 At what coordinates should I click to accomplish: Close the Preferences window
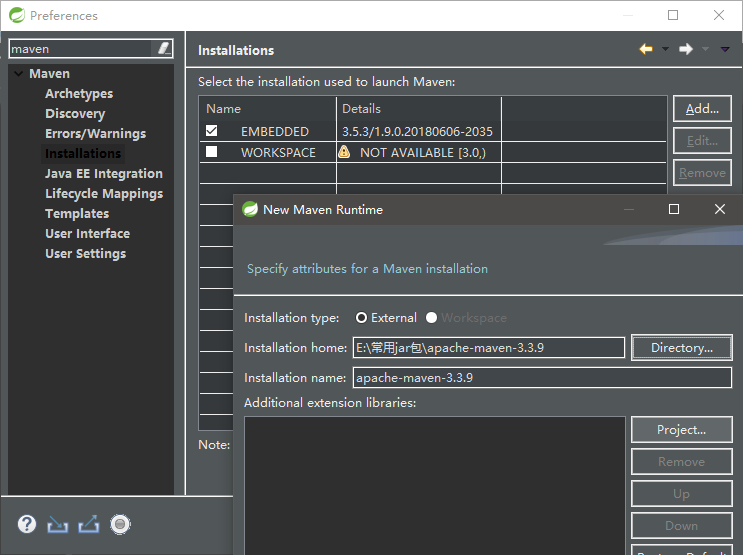719,15
